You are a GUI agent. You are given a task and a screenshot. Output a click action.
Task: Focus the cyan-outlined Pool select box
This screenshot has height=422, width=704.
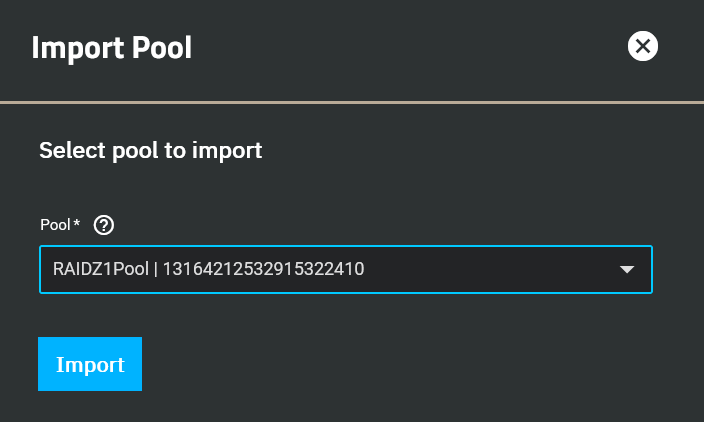click(346, 269)
